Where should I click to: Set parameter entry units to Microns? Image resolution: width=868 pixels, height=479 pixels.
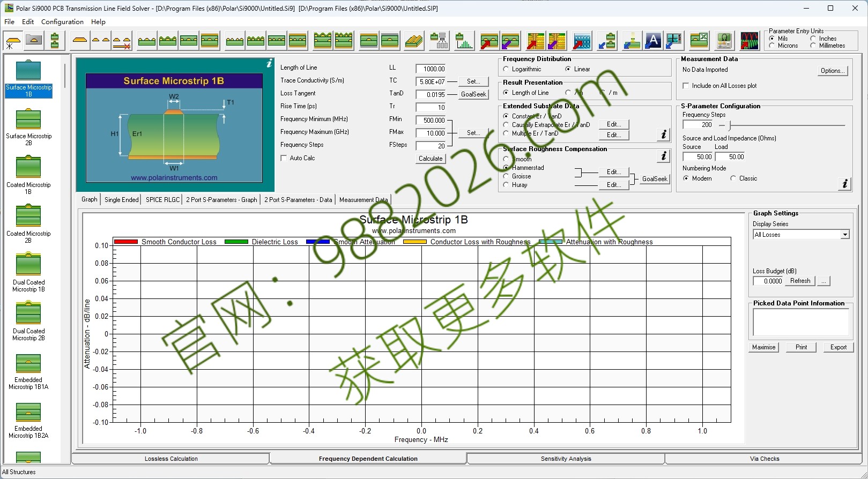pos(772,46)
